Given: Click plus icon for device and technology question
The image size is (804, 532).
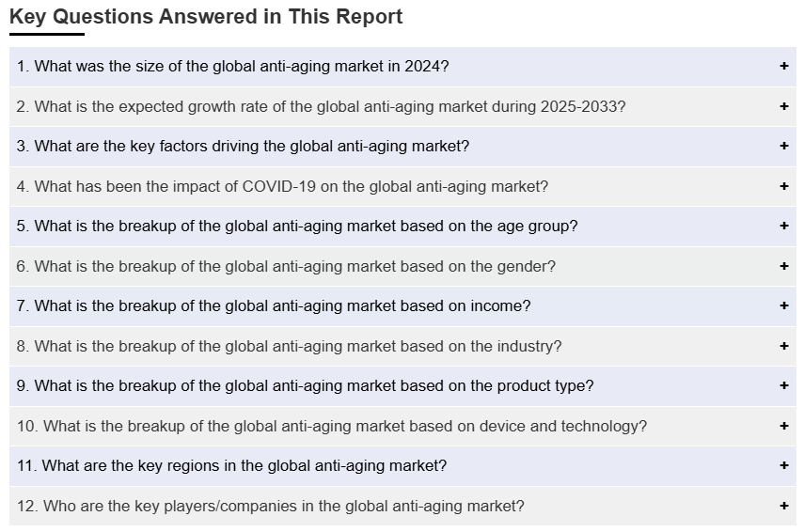Looking at the screenshot, I should tap(783, 426).
